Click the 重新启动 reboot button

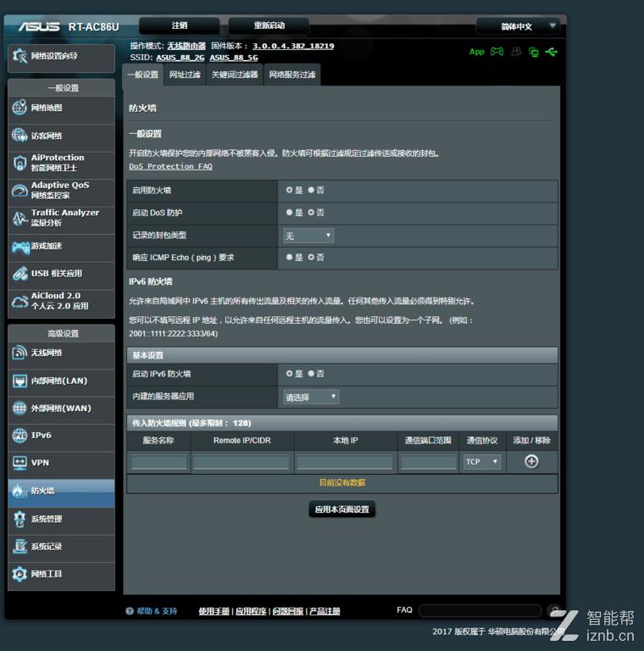tap(269, 25)
